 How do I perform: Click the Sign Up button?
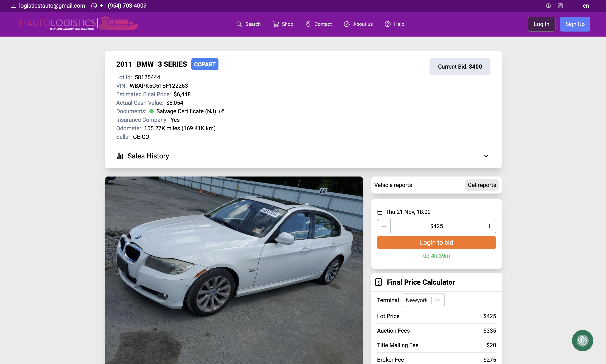(575, 24)
